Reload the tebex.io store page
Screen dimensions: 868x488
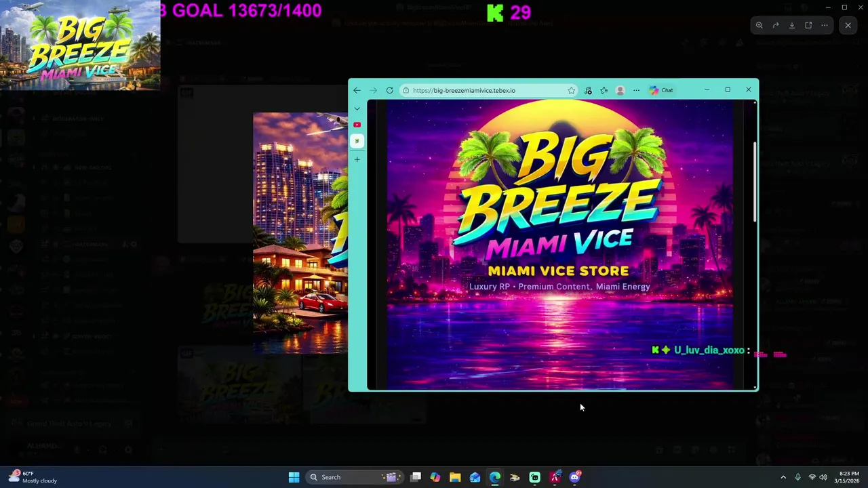pos(389,90)
